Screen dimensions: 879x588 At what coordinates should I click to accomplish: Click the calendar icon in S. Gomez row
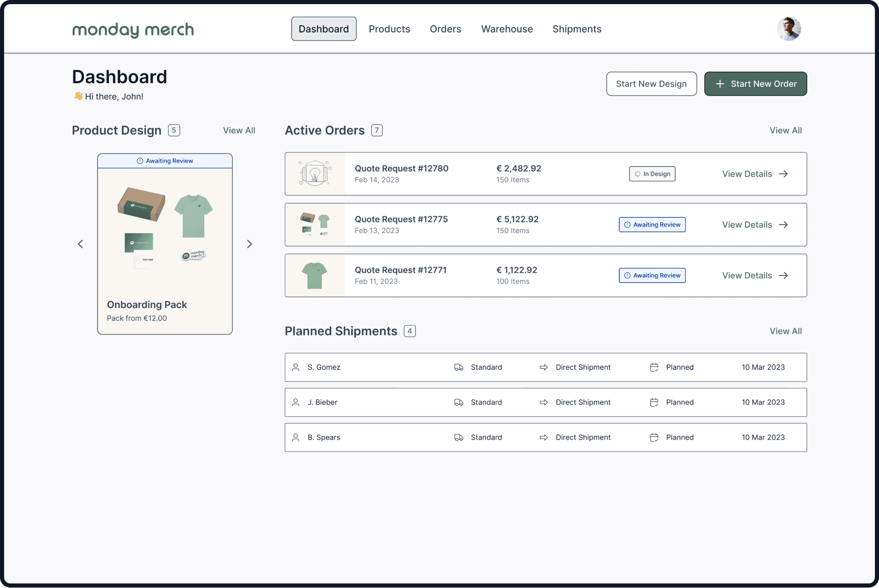(654, 367)
